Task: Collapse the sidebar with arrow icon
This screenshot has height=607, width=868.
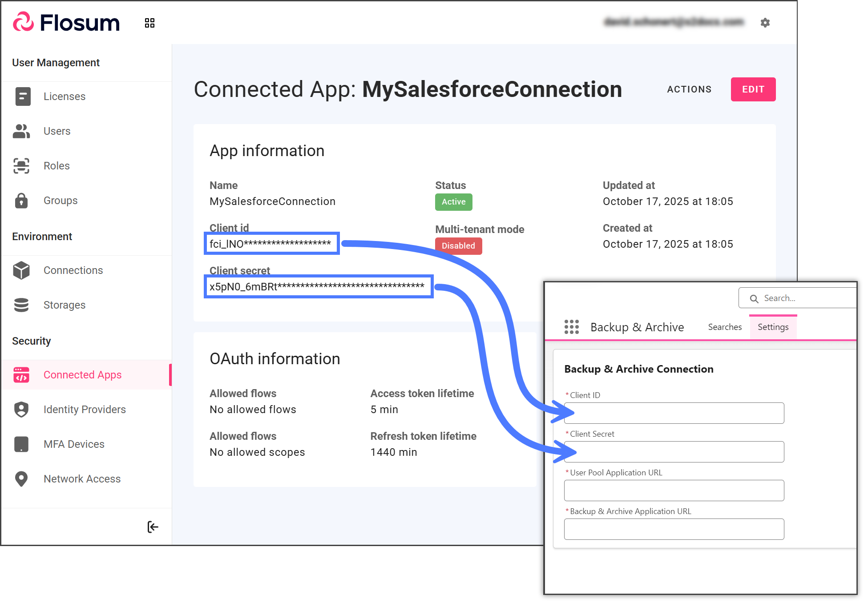Action: 153,527
